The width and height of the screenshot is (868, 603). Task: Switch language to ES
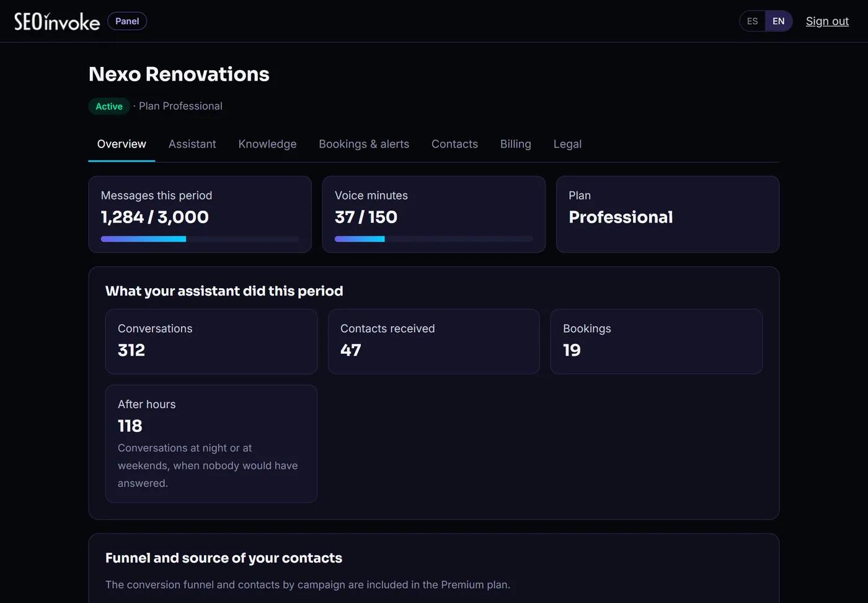[752, 21]
